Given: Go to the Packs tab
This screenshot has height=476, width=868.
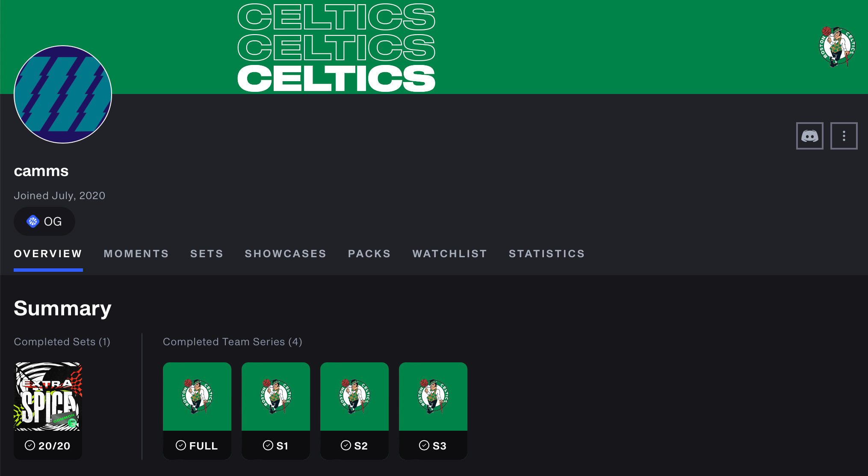Looking at the screenshot, I should pyautogui.click(x=369, y=254).
